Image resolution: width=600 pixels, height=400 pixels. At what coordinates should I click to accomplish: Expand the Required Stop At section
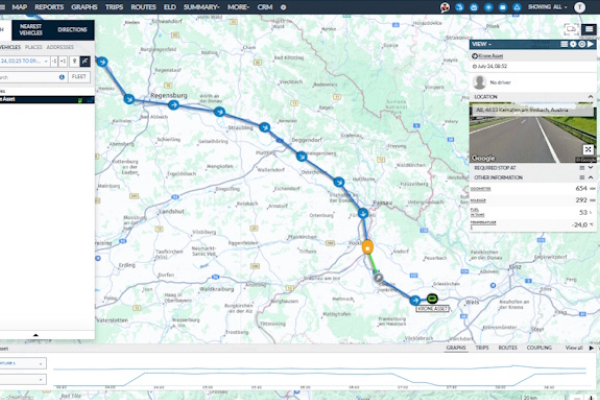[589, 168]
